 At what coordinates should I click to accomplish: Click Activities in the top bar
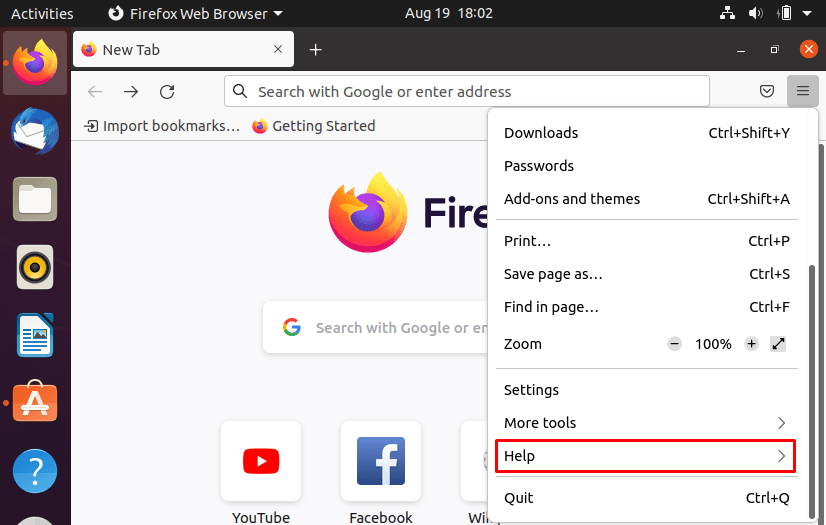pos(42,14)
